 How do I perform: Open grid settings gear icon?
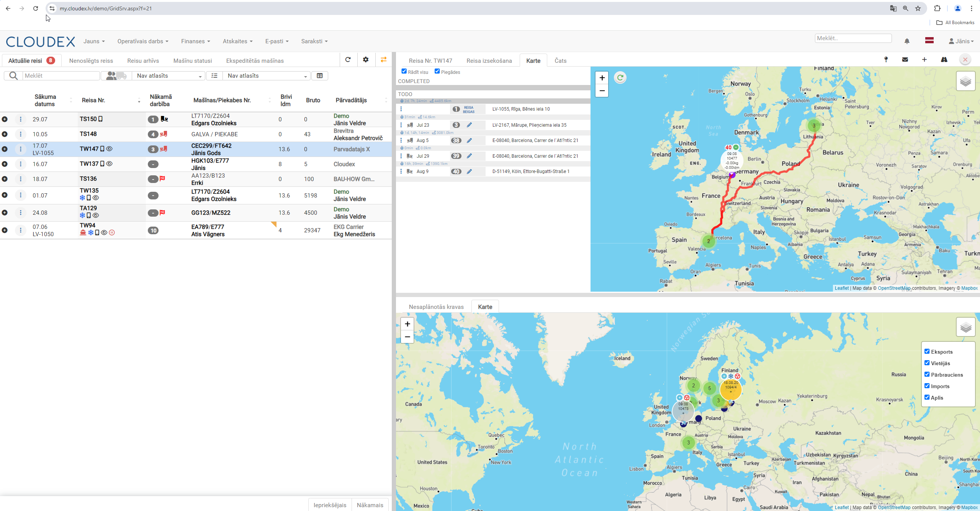point(366,60)
